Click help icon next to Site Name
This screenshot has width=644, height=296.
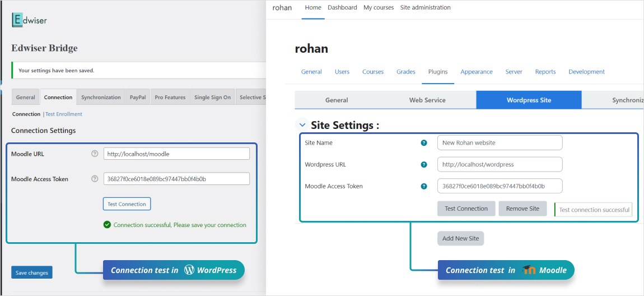tap(424, 142)
